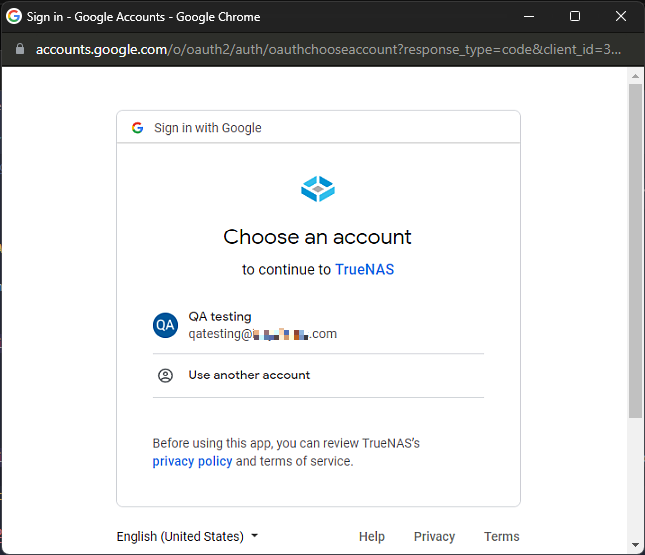
Task: Open the privacy policy link
Action: point(192,461)
